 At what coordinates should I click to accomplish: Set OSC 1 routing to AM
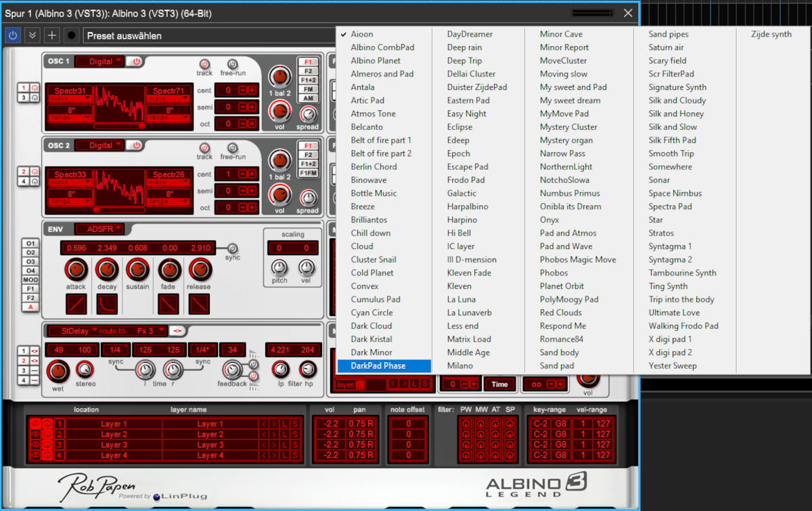[x=308, y=99]
